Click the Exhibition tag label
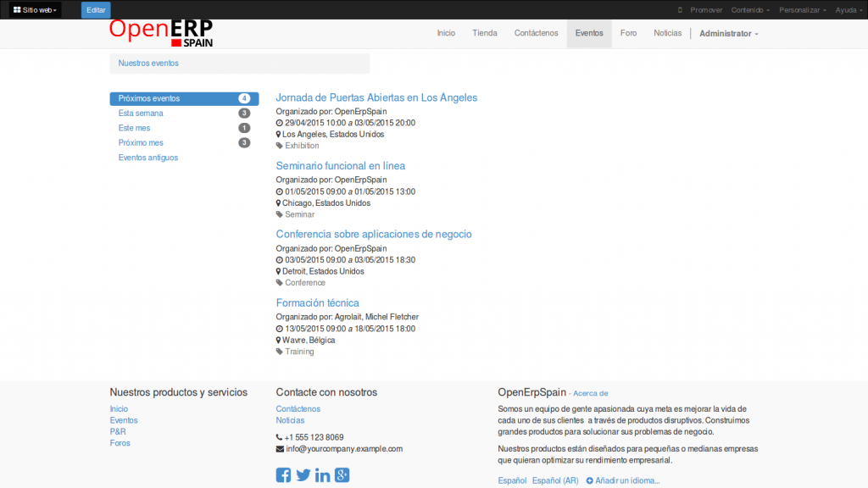The width and height of the screenshot is (868, 488). tap(302, 146)
